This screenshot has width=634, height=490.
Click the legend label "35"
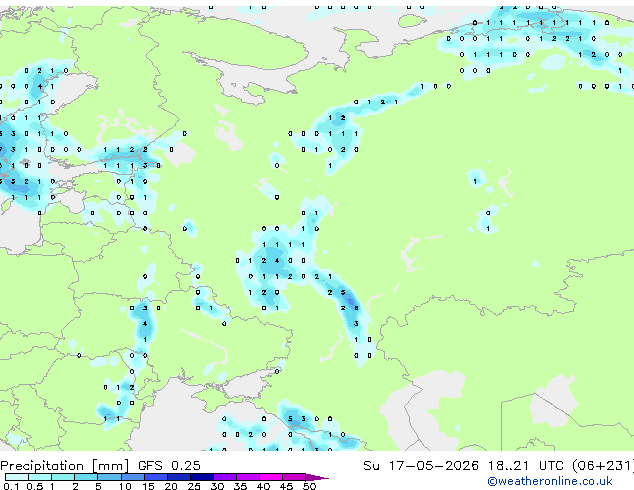[240, 486]
